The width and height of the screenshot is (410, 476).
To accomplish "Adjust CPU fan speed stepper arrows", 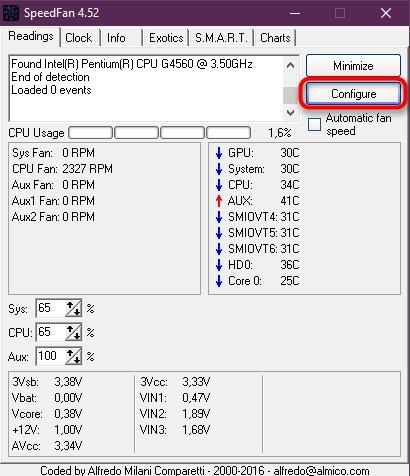I will pos(73,332).
